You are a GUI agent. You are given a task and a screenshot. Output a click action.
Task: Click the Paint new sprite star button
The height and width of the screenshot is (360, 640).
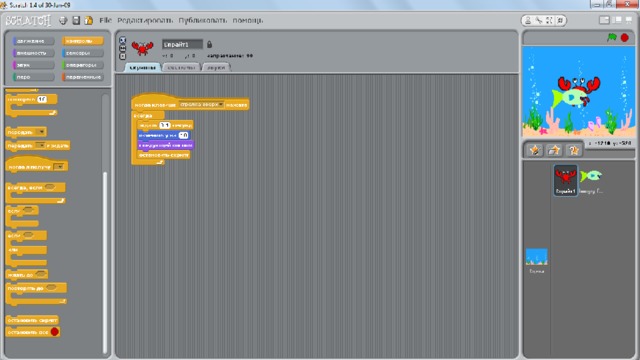coord(534,150)
